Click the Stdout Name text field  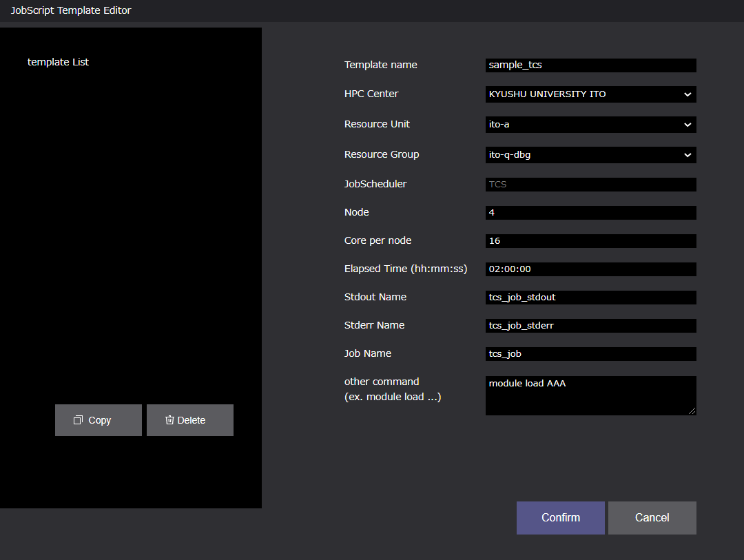pyautogui.click(x=590, y=298)
